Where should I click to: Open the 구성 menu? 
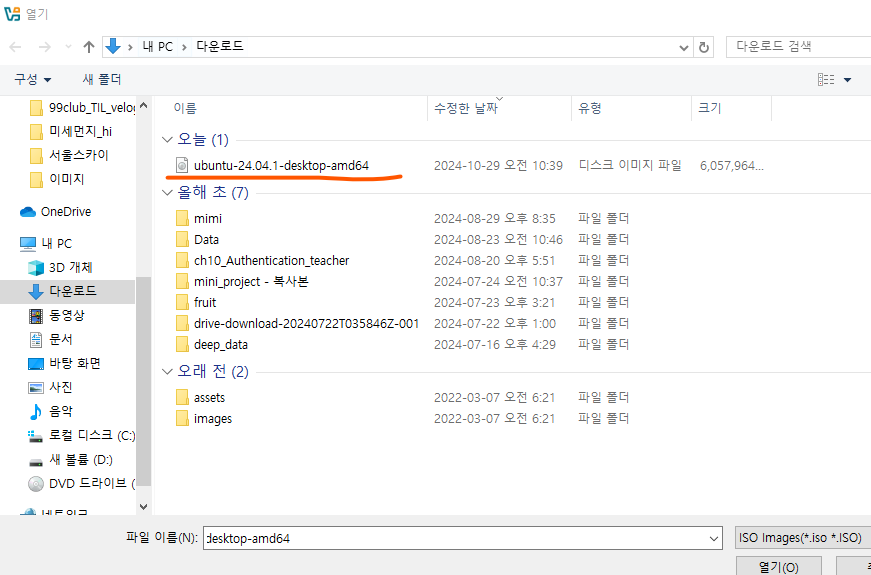(33, 80)
